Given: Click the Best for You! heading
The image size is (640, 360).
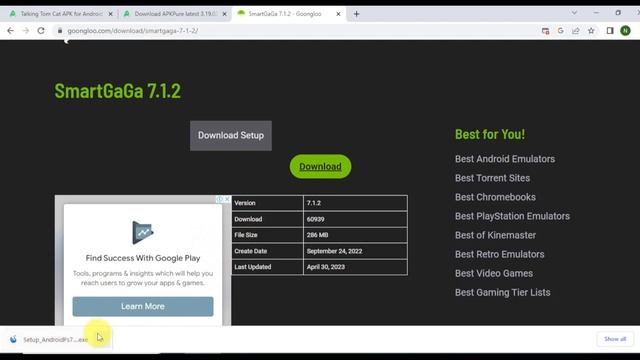Looking at the screenshot, I should point(490,134).
